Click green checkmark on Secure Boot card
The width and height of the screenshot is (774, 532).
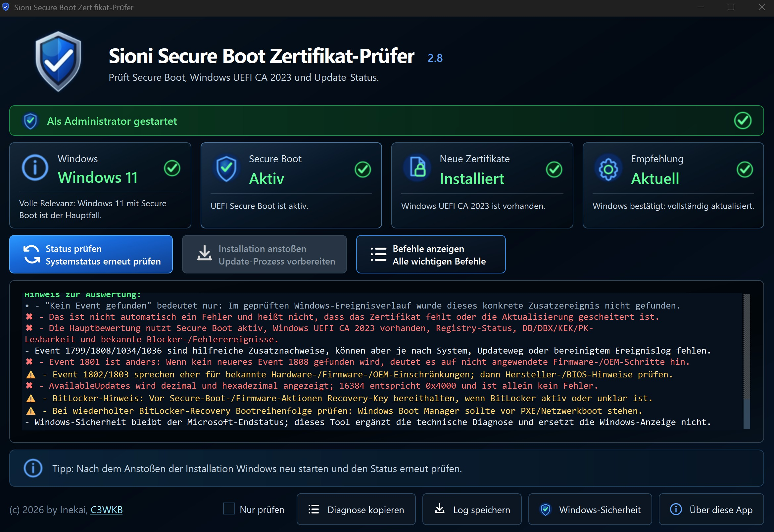click(x=363, y=170)
